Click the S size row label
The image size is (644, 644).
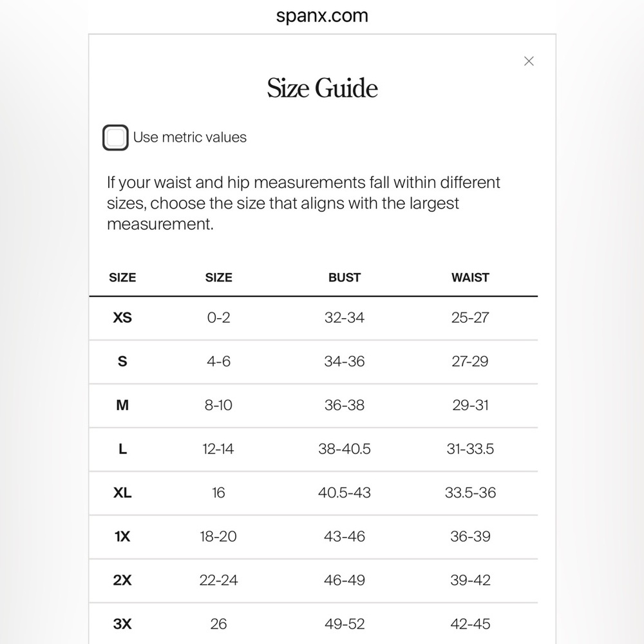point(122,361)
